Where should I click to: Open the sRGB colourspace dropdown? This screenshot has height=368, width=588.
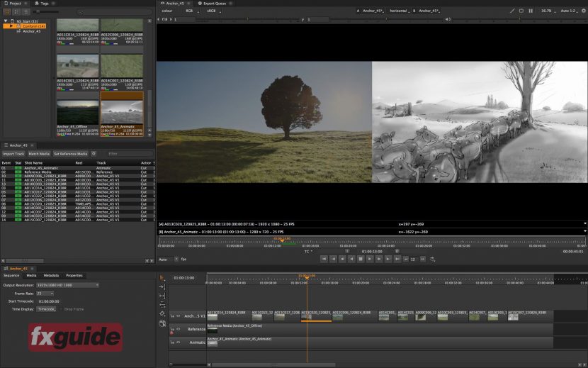[x=214, y=11]
